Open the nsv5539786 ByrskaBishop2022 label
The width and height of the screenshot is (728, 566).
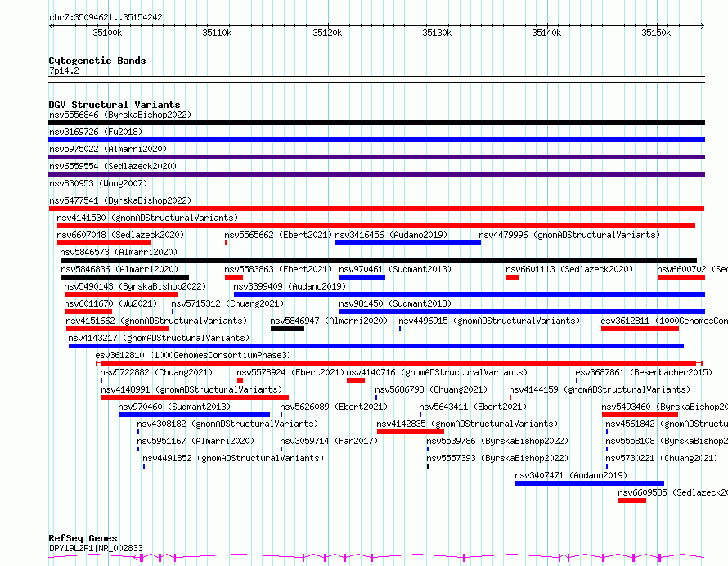coord(497,441)
